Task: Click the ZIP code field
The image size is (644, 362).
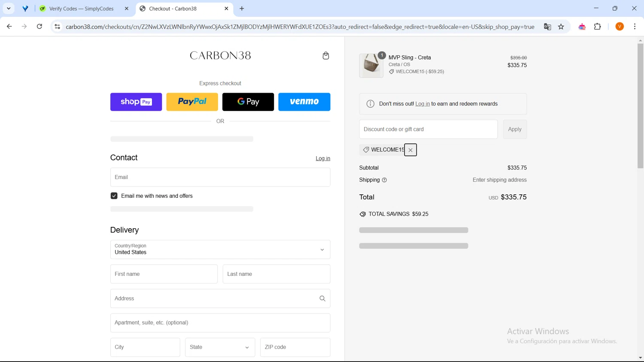Action: point(295,347)
